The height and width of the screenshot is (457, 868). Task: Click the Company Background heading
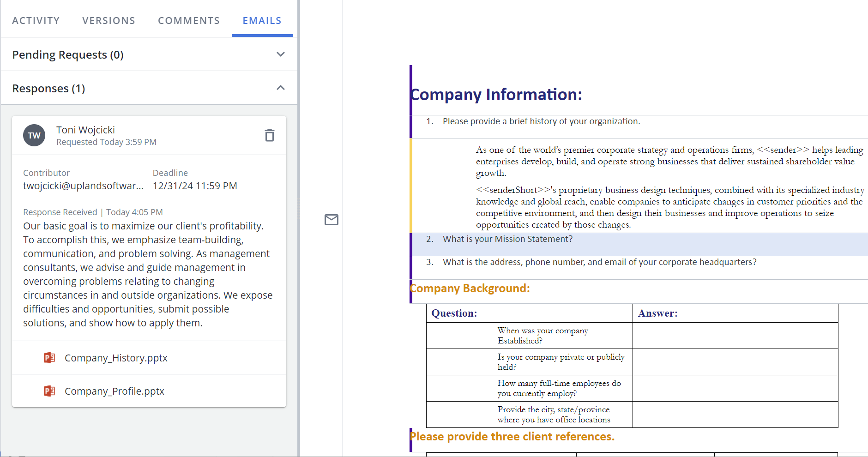coord(470,288)
